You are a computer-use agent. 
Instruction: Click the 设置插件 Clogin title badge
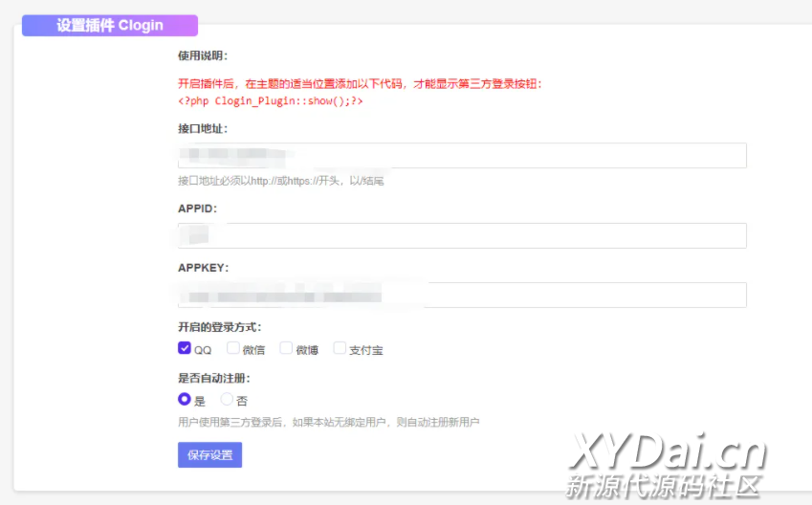(x=110, y=26)
